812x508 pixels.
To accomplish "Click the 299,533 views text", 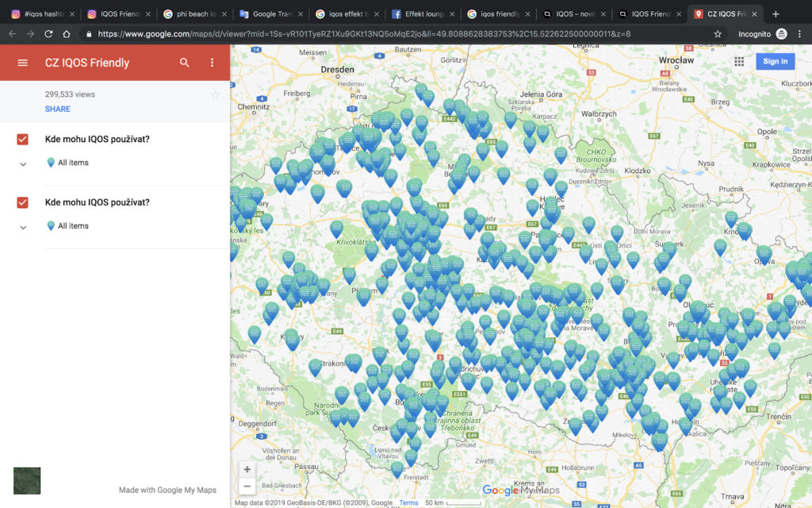I will tap(70, 94).
